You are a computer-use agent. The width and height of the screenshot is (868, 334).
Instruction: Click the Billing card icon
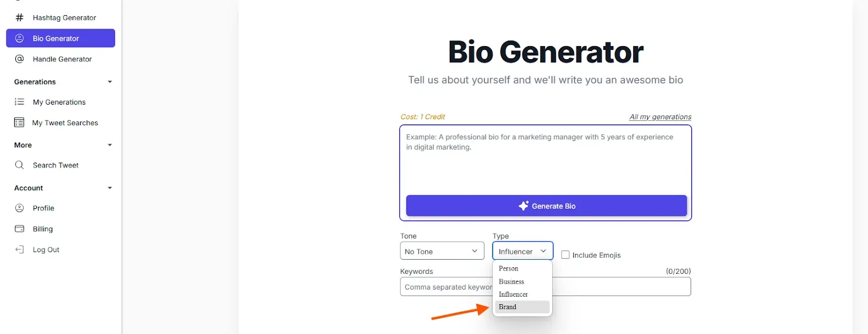[20, 228]
